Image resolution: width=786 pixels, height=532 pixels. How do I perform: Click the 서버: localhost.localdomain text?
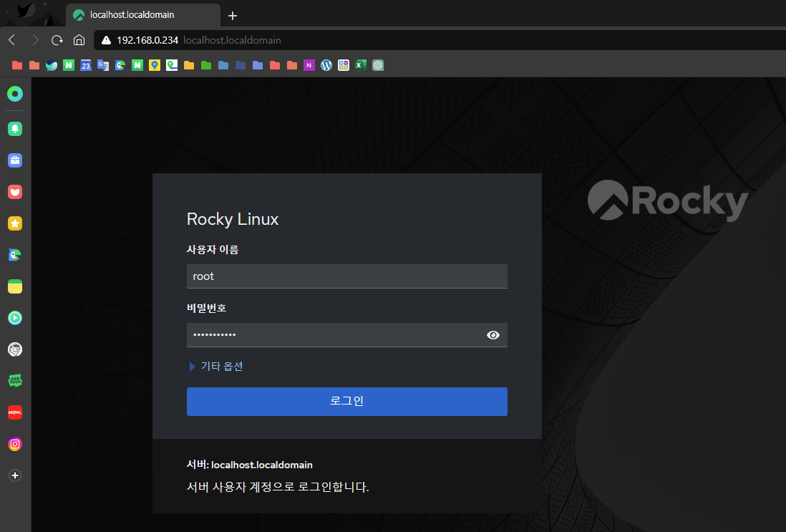[250, 465]
